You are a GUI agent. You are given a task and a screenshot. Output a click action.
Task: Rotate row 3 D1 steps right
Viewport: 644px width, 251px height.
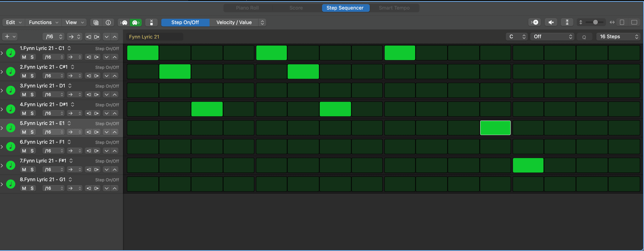(97, 94)
